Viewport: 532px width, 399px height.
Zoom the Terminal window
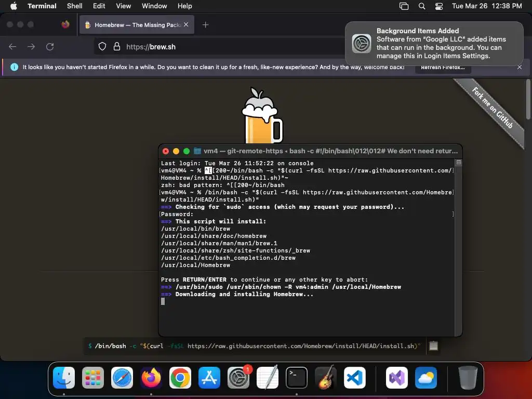(x=187, y=151)
